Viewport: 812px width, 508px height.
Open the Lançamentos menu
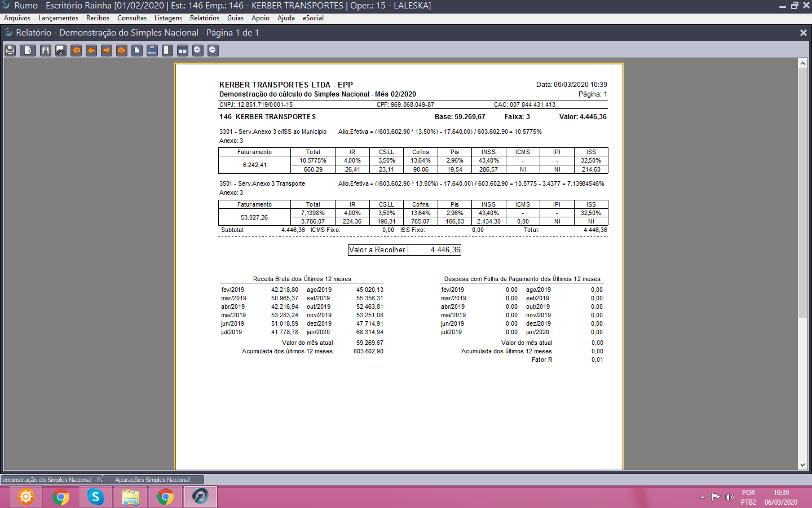coord(59,18)
